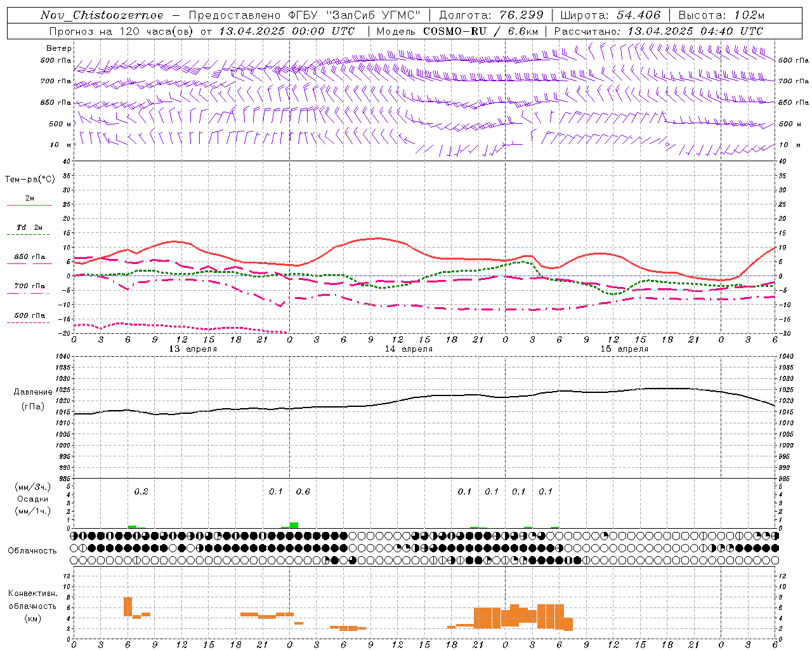Click the computed time 04:40 UTC
The height and width of the screenshot is (650, 812).
[731, 31]
